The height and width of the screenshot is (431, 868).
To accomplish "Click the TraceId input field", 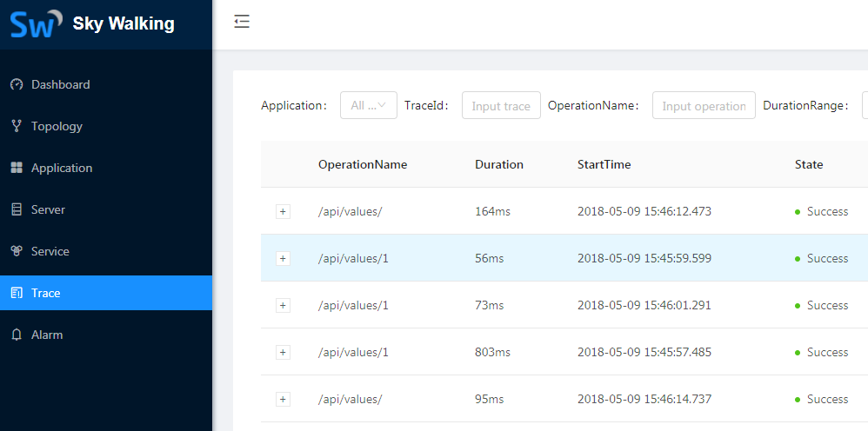I will click(x=501, y=105).
